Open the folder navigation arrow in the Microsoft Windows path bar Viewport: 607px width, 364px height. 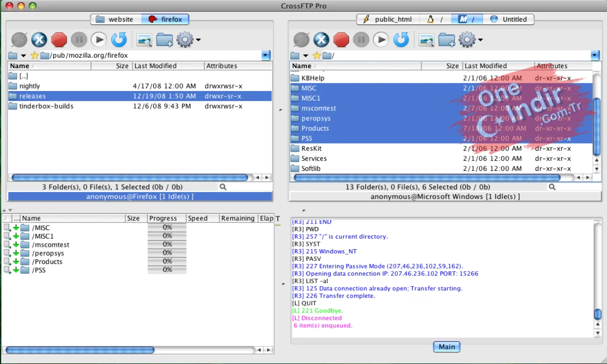(x=306, y=56)
